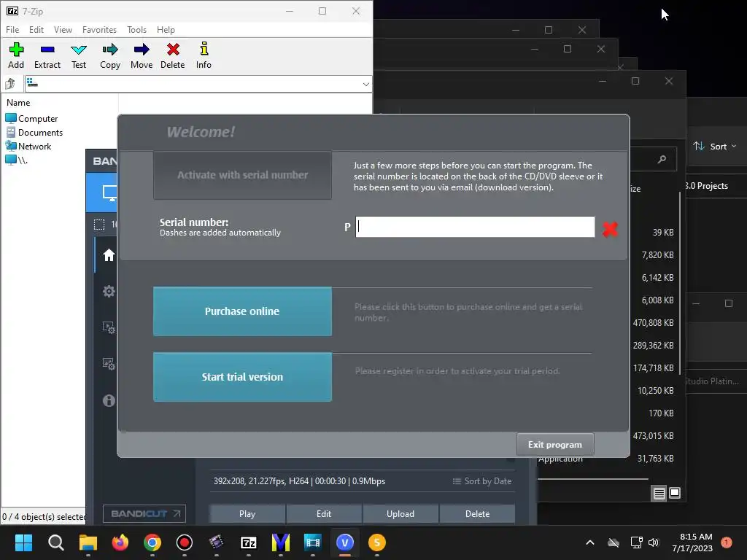Open the File menu in 7-Zip
The height and width of the screenshot is (560, 747).
12,29
